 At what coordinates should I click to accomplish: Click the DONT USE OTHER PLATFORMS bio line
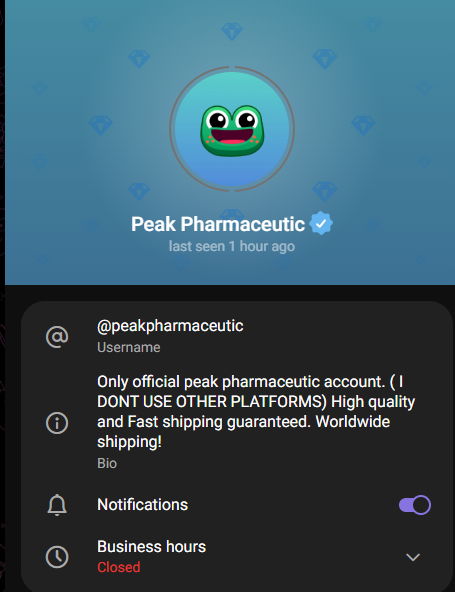click(x=212, y=402)
